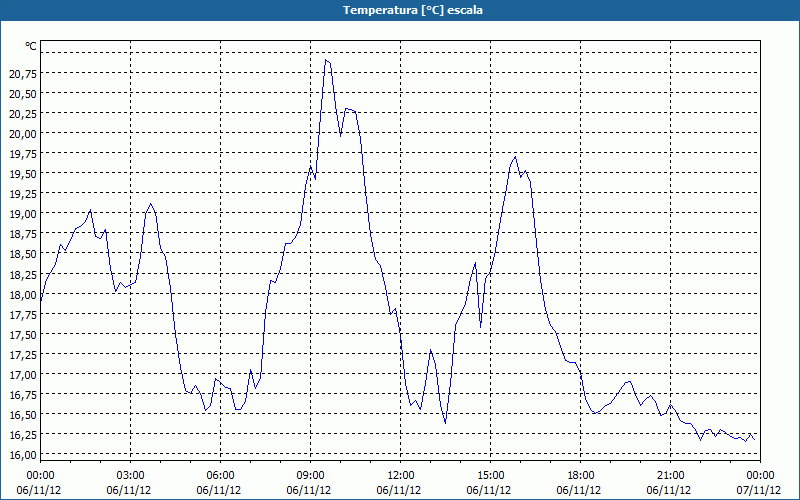The width and height of the screenshot is (800, 500).
Task: Select the 18,25 axis value
Action: pyautogui.click(x=23, y=274)
